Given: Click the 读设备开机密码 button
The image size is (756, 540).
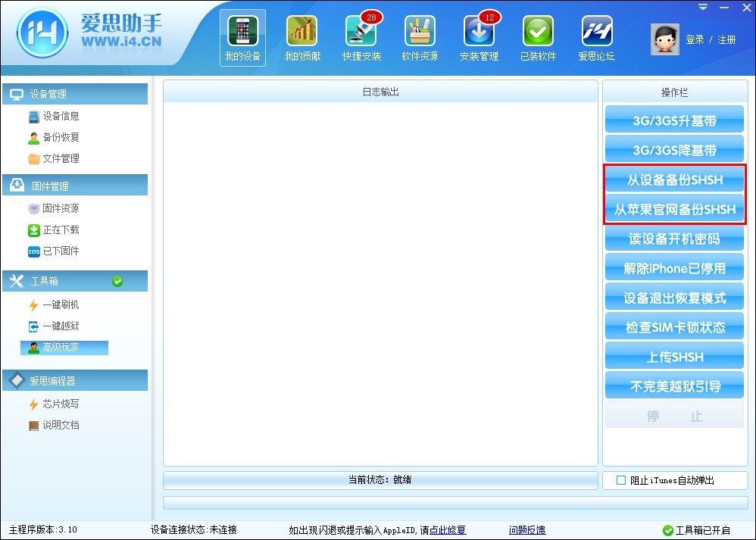Looking at the screenshot, I should point(674,239).
